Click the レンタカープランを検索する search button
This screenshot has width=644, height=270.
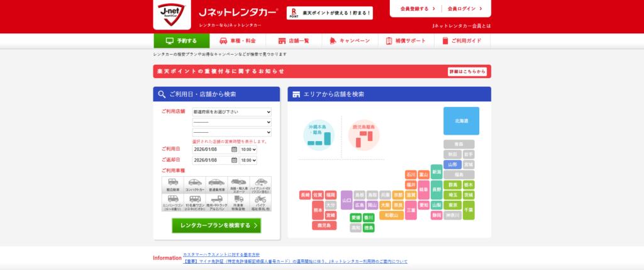pyautogui.click(x=216, y=225)
